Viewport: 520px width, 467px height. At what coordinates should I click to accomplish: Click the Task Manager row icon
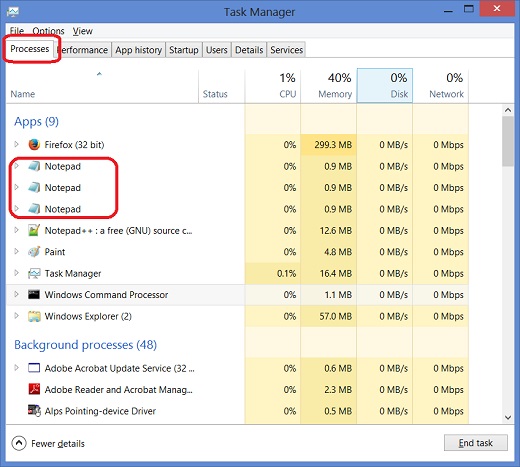click(34, 273)
